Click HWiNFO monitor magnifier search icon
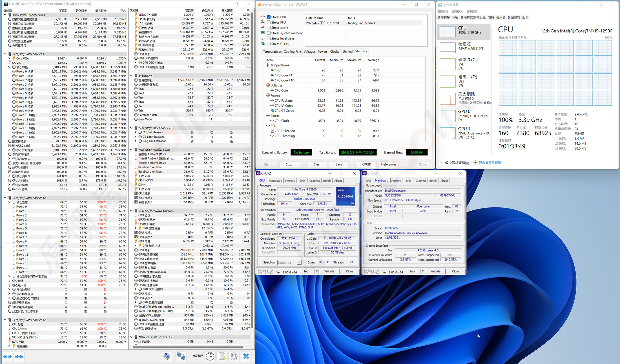620x364 pixels. pos(167,356)
